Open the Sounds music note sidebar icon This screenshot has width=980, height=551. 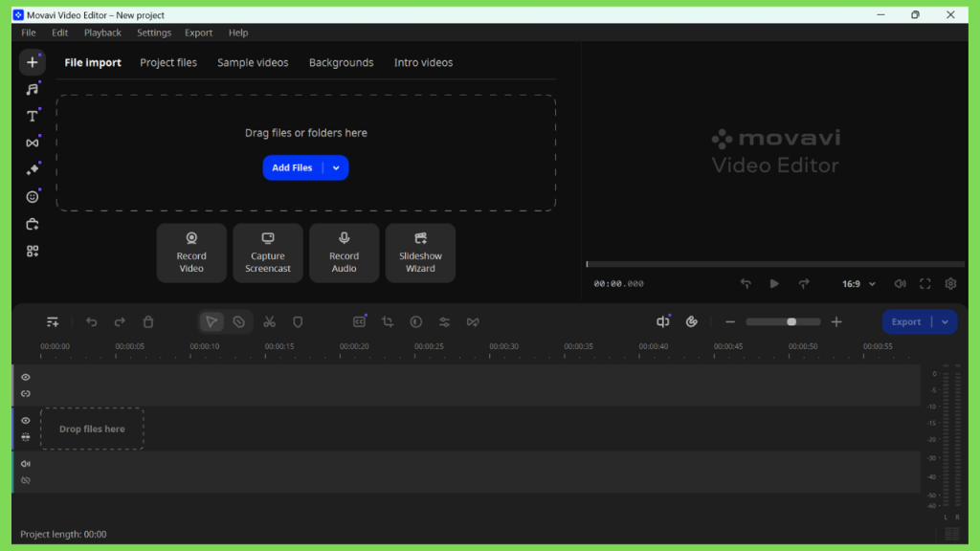(32, 89)
